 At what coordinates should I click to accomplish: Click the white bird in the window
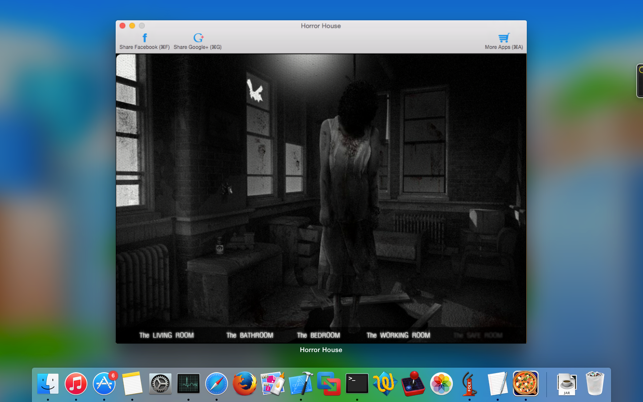pyautogui.click(x=255, y=91)
